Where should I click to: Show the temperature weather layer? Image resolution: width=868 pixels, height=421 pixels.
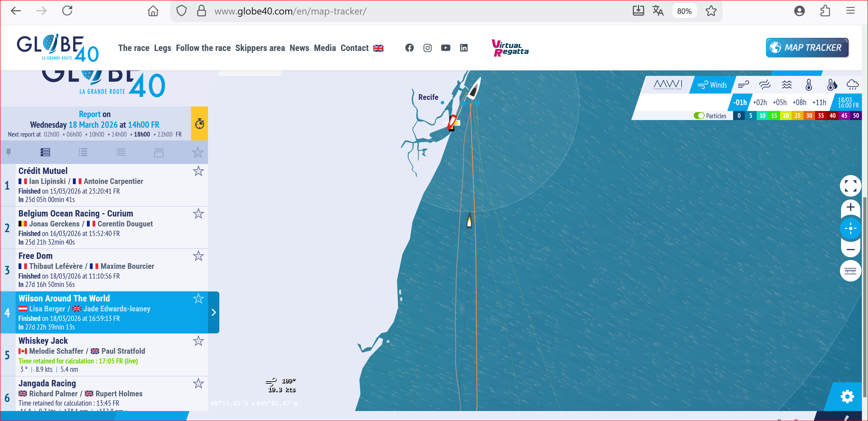click(809, 85)
